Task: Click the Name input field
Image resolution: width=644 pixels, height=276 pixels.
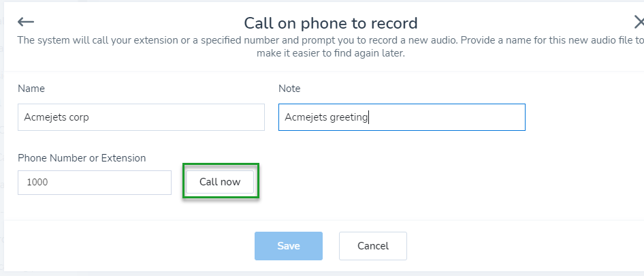Action: tap(141, 117)
